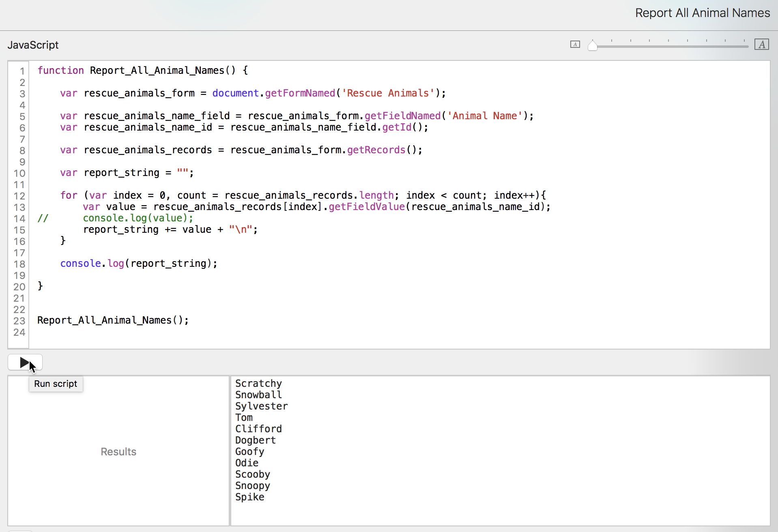
Task: Click the large font size icon
Action: click(761, 45)
